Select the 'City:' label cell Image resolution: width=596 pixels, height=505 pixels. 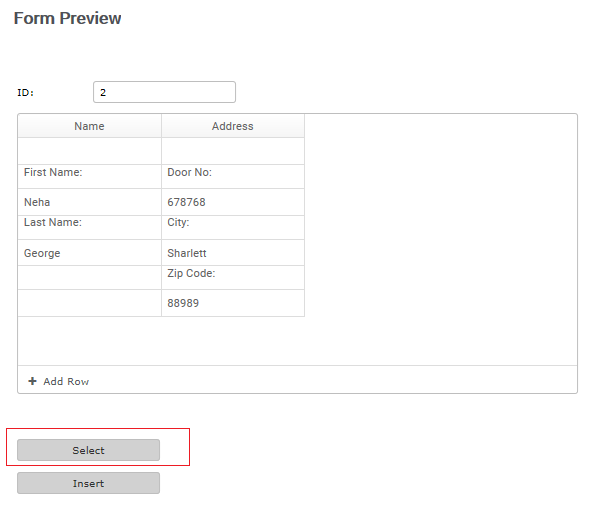pyautogui.click(x=233, y=228)
